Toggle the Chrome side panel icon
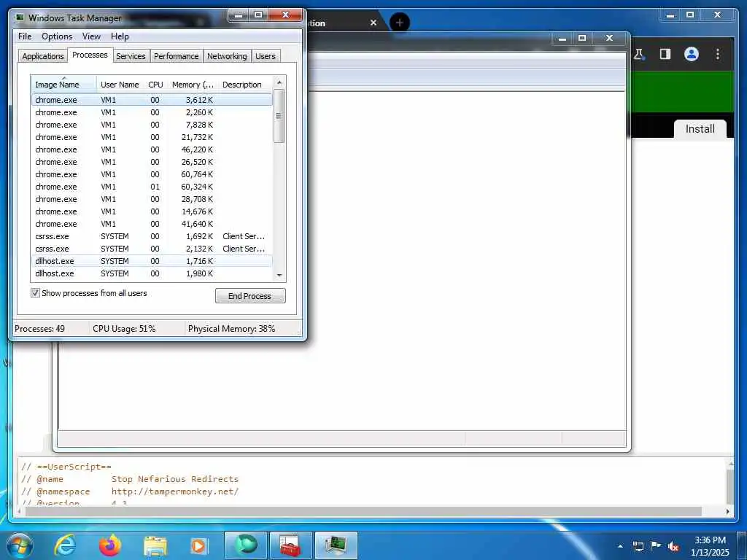This screenshot has width=747, height=560. [x=665, y=54]
